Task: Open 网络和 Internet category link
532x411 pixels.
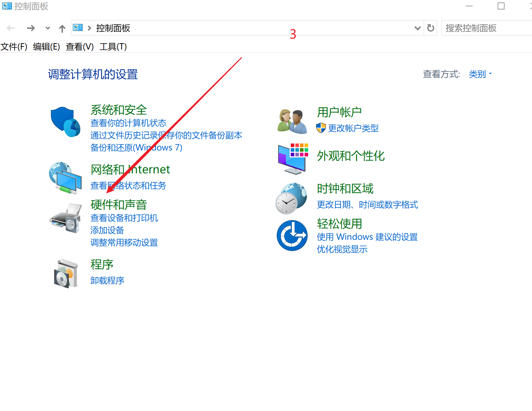Action: click(x=130, y=169)
